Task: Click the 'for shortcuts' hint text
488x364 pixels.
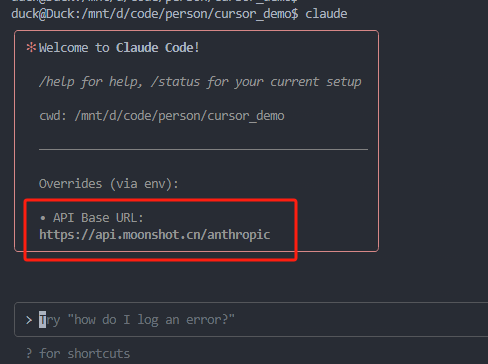Action: pyautogui.click(x=85, y=353)
